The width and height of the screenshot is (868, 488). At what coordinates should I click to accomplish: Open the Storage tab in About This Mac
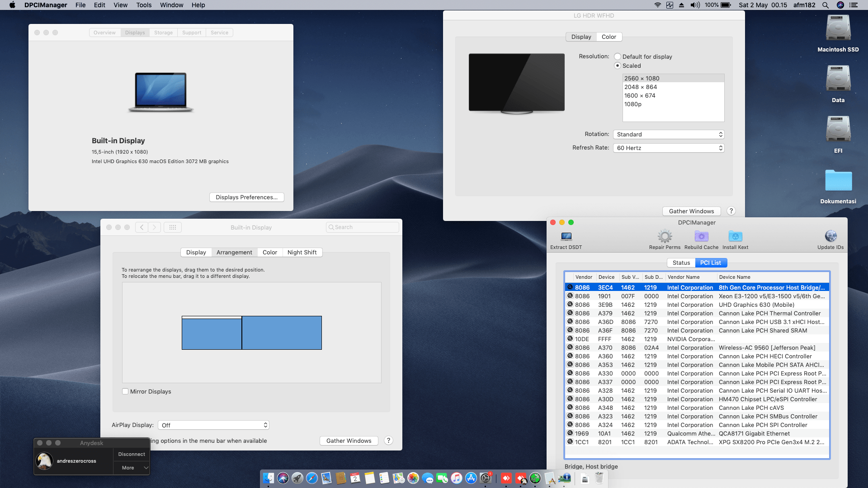point(163,33)
